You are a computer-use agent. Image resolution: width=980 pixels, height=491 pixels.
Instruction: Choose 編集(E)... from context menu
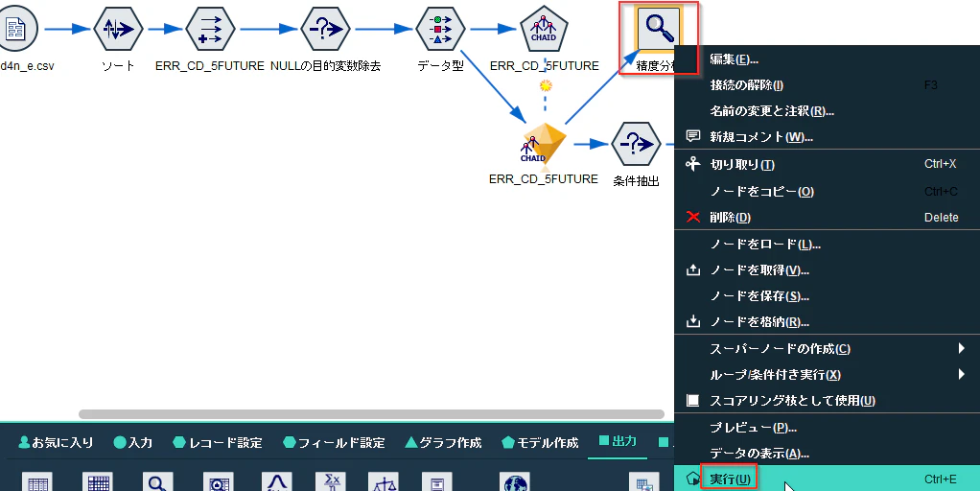(827, 59)
